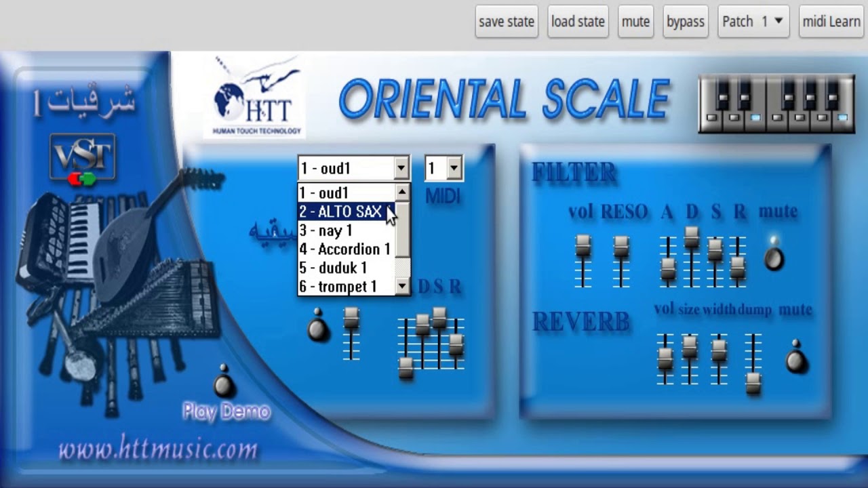Click the REVERB dump slider

point(753,363)
